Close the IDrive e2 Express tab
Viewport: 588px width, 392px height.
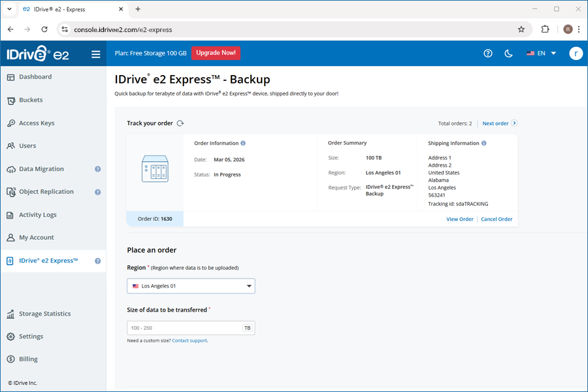[121, 9]
